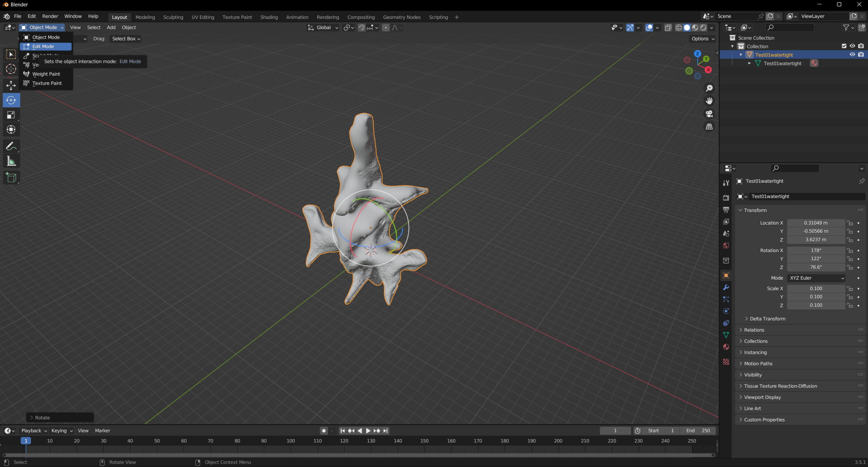Click the Pan view hand icon
868x467 pixels.
point(709,101)
